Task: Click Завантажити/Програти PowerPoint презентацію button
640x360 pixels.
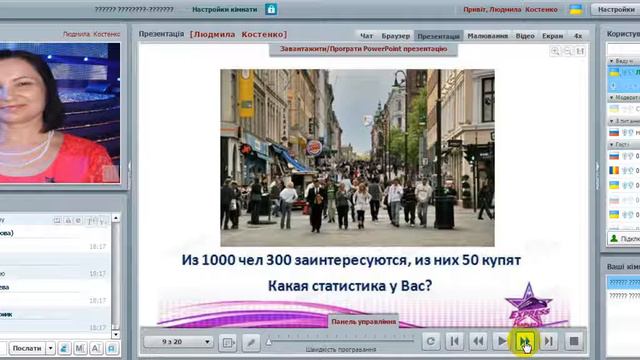Action: point(363,49)
